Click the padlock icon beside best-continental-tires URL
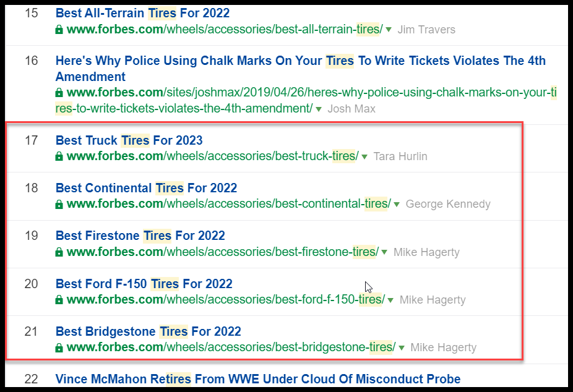573x392 pixels. pos(59,205)
